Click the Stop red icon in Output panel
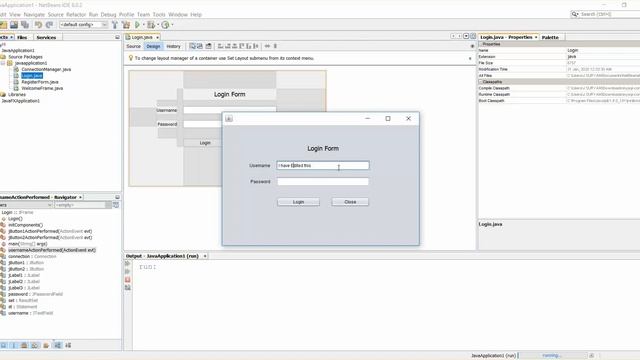640x360 pixels. tap(128, 280)
